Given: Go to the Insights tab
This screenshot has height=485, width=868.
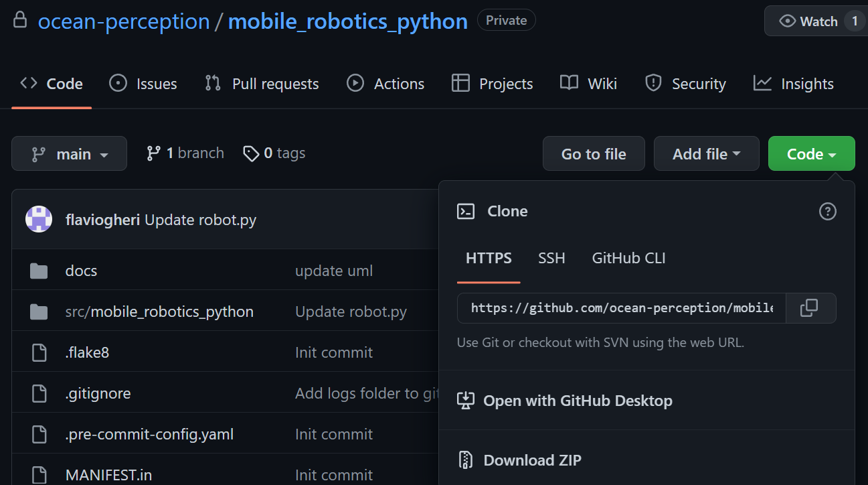Looking at the screenshot, I should coord(794,84).
